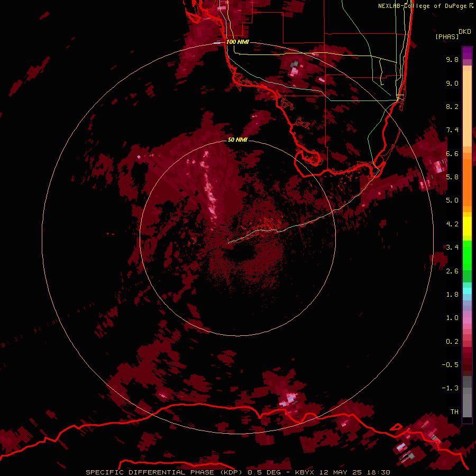Click the 0.2 color scale value
Screen dimensions: 476x476
pyautogui.click(x=452, y=342)
